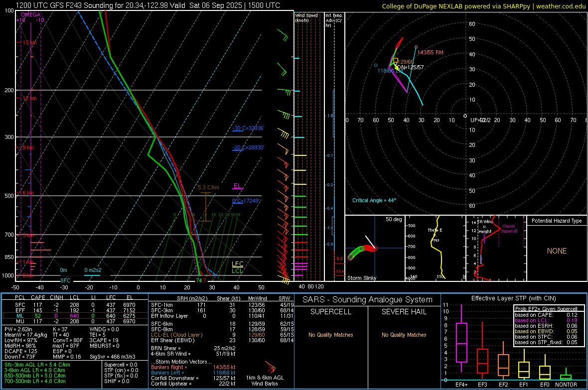Click the Bunkers right-mover circle near 143/55 RM
Viewport: 588px width, 390px height.
(x=416, y=47)
